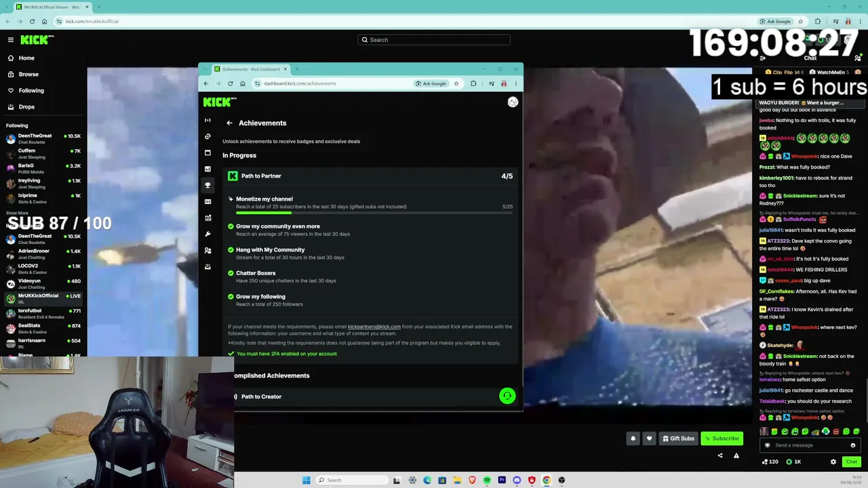Viewport: 868px width, 488px height.
Task: Open SealStats channel in recommended list
Action: [43, 328]
